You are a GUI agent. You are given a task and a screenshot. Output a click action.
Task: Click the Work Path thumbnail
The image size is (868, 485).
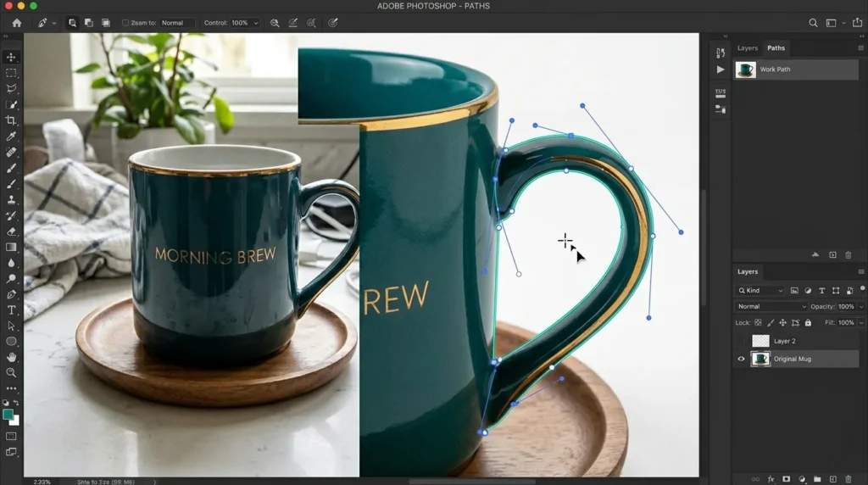(746, 70)
